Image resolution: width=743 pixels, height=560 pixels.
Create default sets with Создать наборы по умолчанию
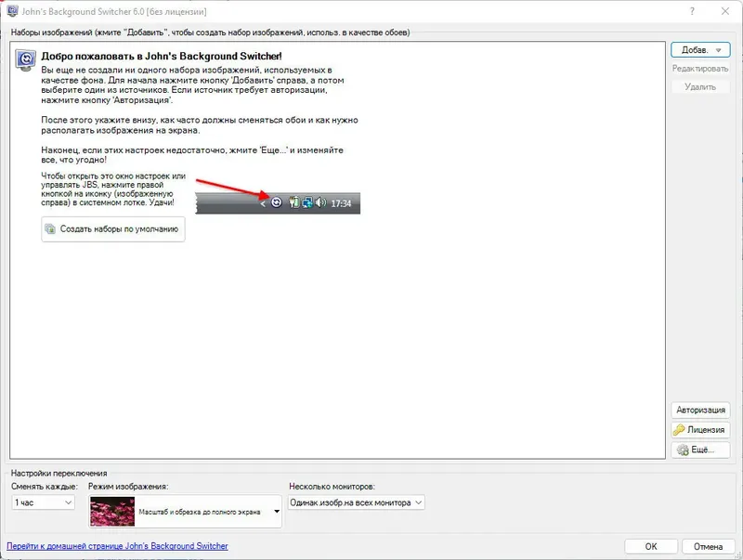point(113,229)
